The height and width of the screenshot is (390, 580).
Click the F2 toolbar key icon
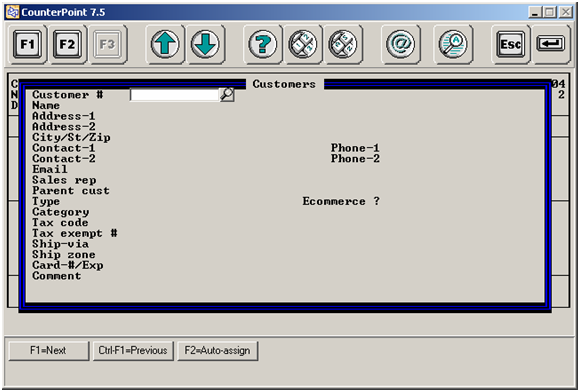pos(67,44)
